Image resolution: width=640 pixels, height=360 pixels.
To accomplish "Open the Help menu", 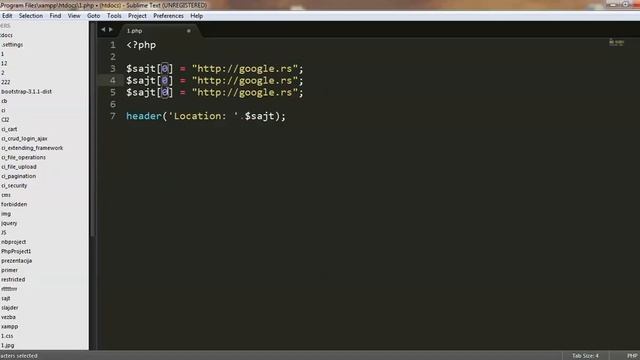I will point(196,16).
